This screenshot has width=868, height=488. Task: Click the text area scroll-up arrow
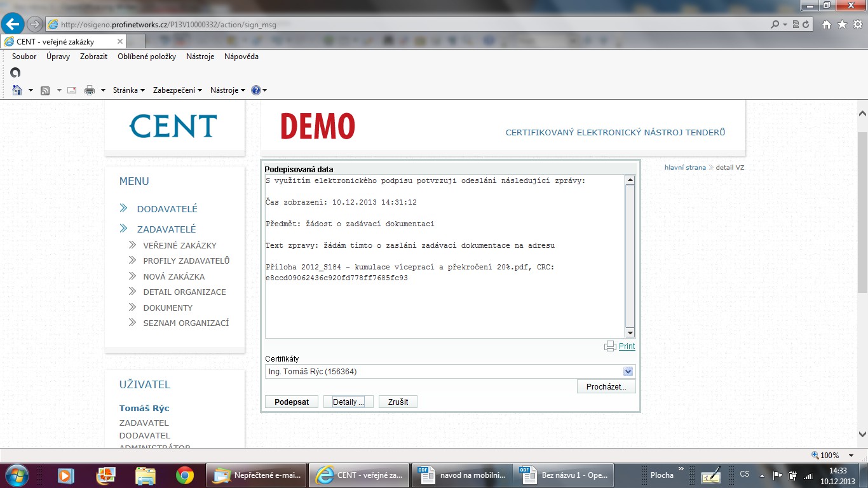point(630,180)
